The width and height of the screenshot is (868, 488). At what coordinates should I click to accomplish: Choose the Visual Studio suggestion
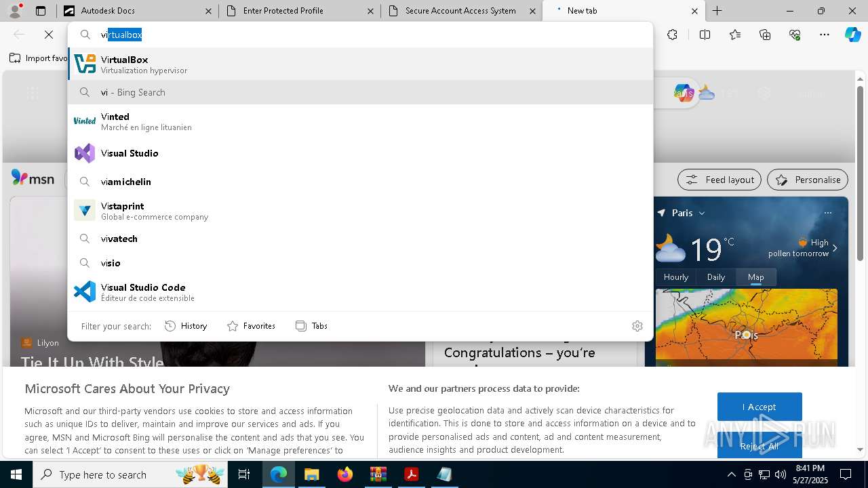[360, 153]
